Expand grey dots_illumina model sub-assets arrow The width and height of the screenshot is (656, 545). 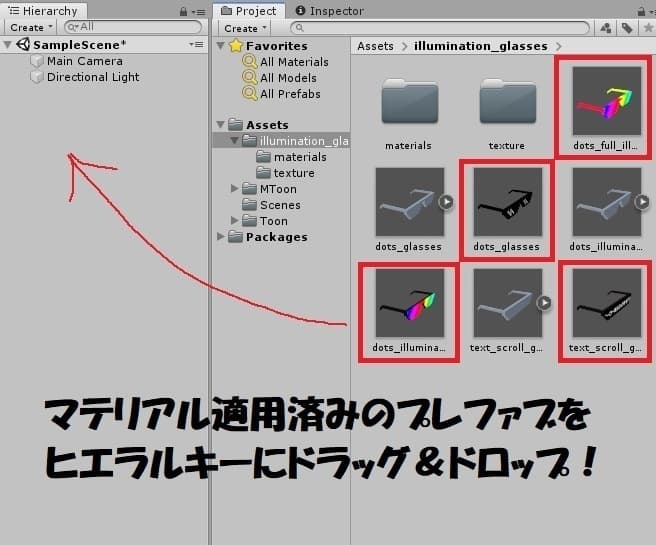click(x=642, y=202)
